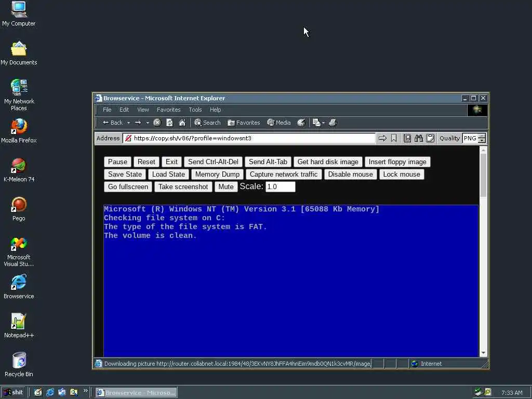The height and width of the screenshot is (399, 532).
Task: Select the K-Meleon 74 desktop shortcut
Action: [19, 170]
